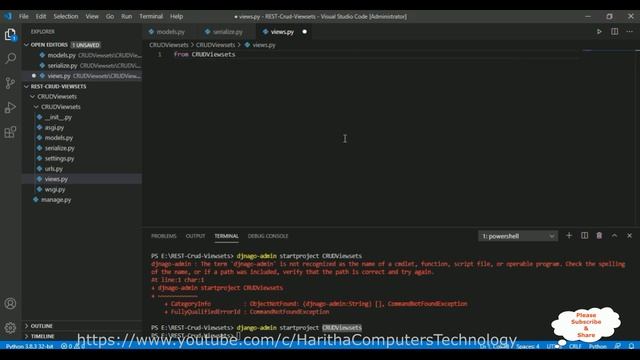Open the Search view in activity bar
Image resolution: width=640 pixels, height=360 pixels.
(x=10, y=58)
